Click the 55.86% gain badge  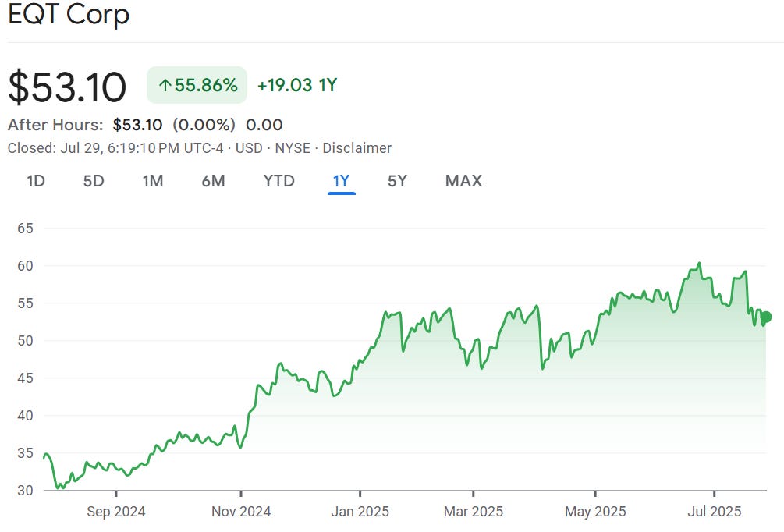click(x=197, y=85)
